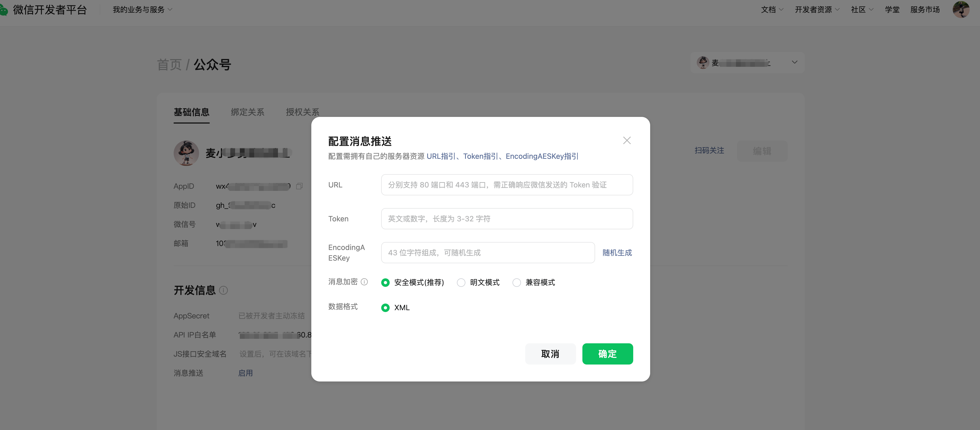This screenshot has height=430, width=980.
Task: Choose XML data format radio button
Action: point(385,308)
